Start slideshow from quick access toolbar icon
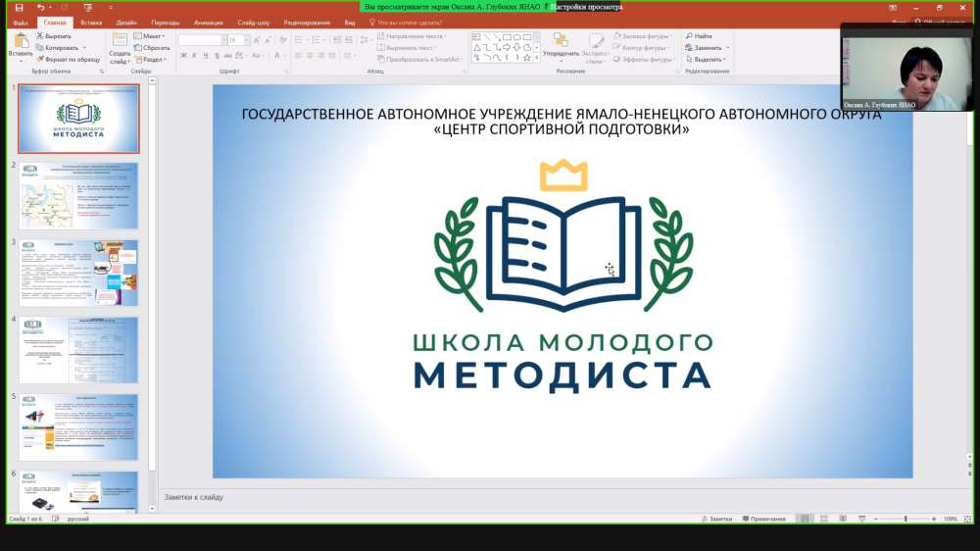 tap(87, 8)
